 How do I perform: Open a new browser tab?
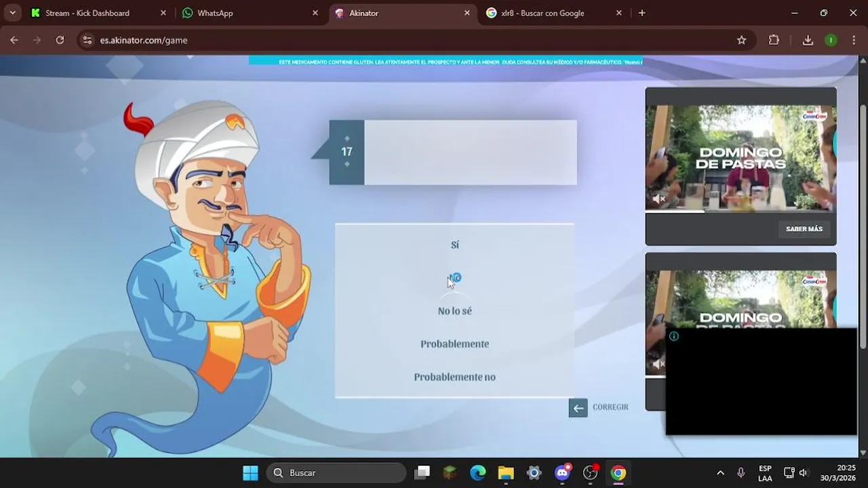click(x=642, y=13)
